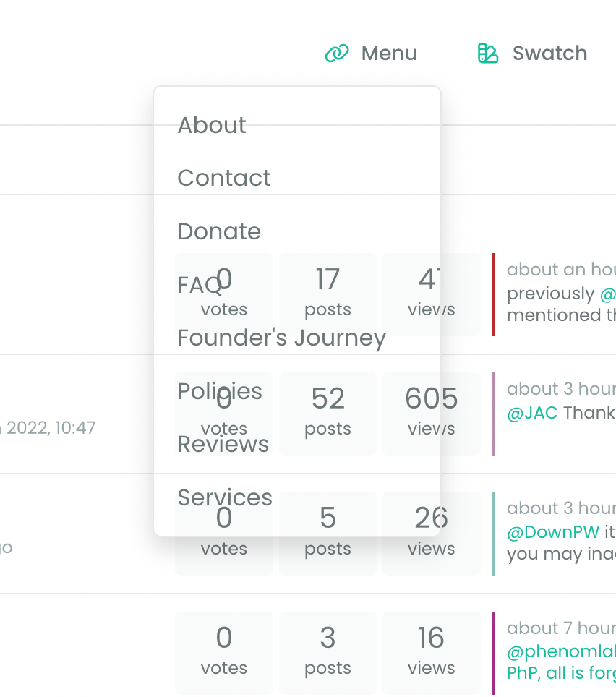Open Founder's Journey from the menu

[281, 338]
